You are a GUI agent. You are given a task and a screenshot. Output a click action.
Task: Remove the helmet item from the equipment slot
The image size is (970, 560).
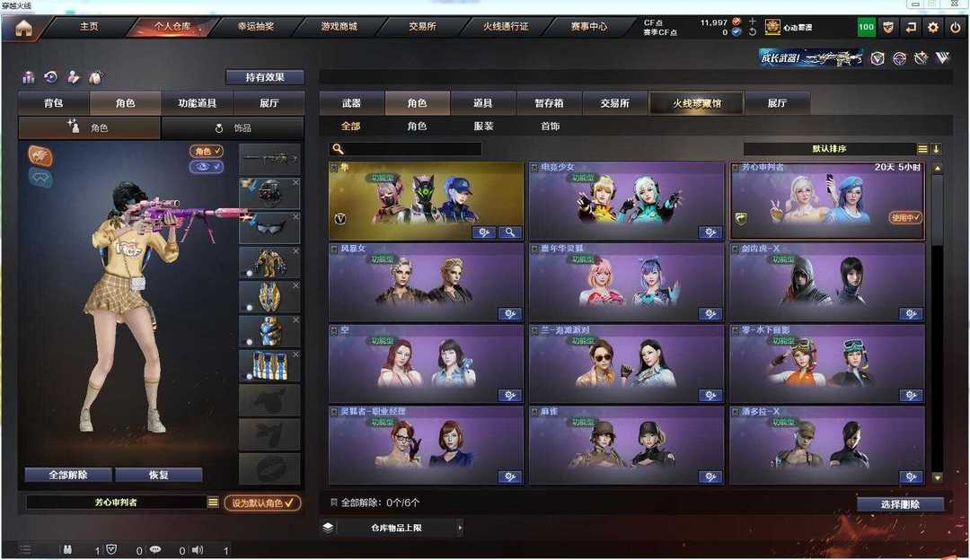pyautogui.click(x=295, y=182)
